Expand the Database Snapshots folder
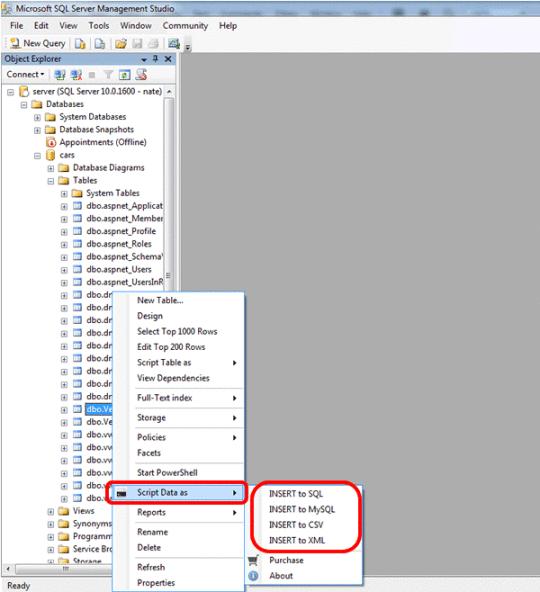This screenshot has height=592, width=540. (37, 130)
